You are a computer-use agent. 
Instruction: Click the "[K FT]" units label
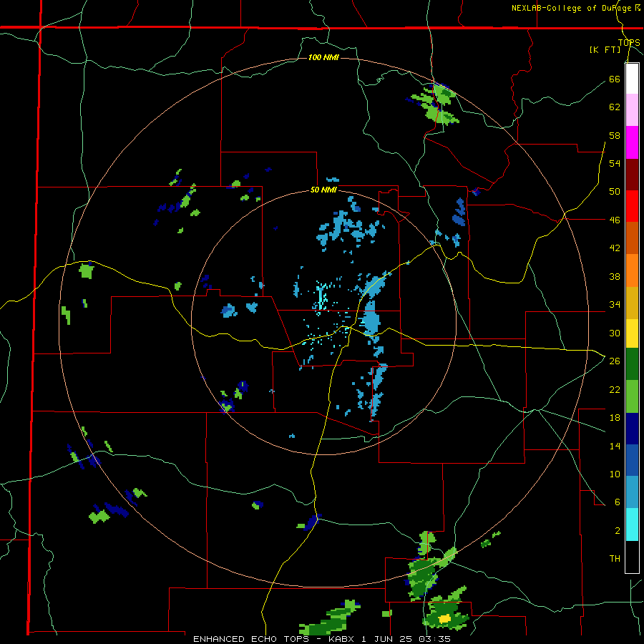click(x=605, y=49)
